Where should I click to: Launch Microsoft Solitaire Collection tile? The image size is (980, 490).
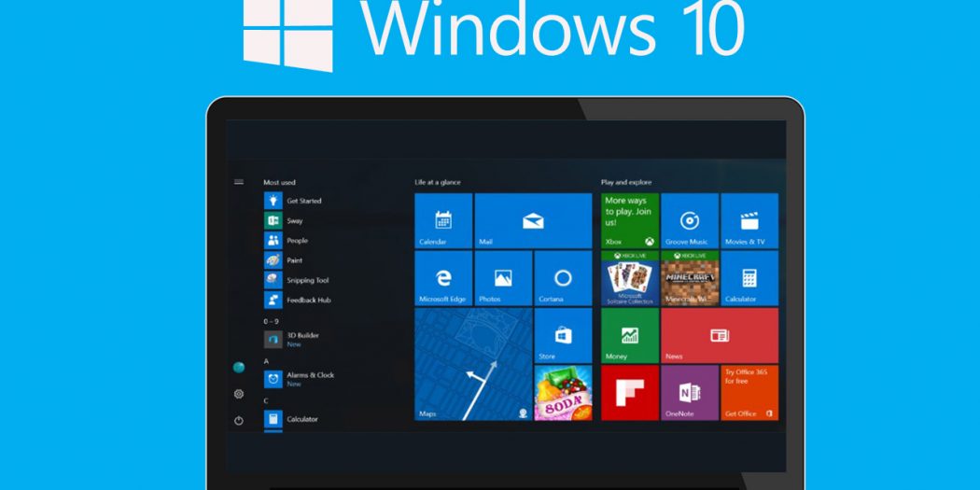(630, 278)
